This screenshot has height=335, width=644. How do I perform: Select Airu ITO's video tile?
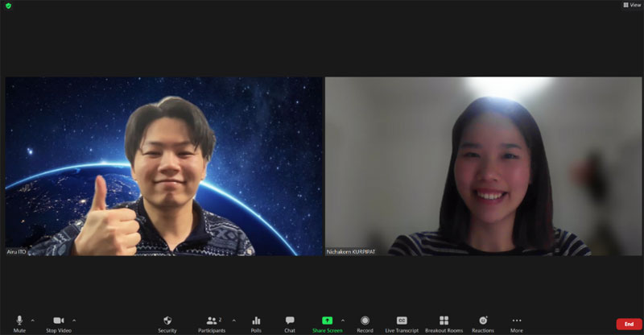pos(164,166)
